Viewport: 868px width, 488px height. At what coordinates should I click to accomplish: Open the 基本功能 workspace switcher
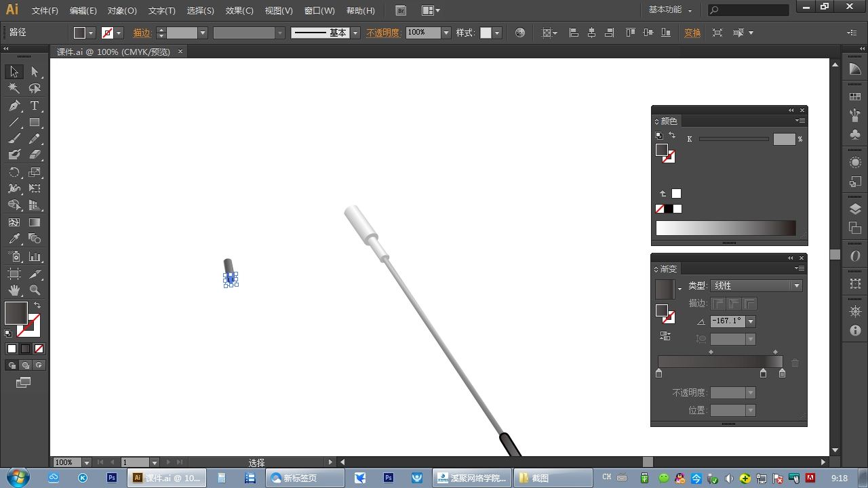pyautogui.click(x=670, y=10)
